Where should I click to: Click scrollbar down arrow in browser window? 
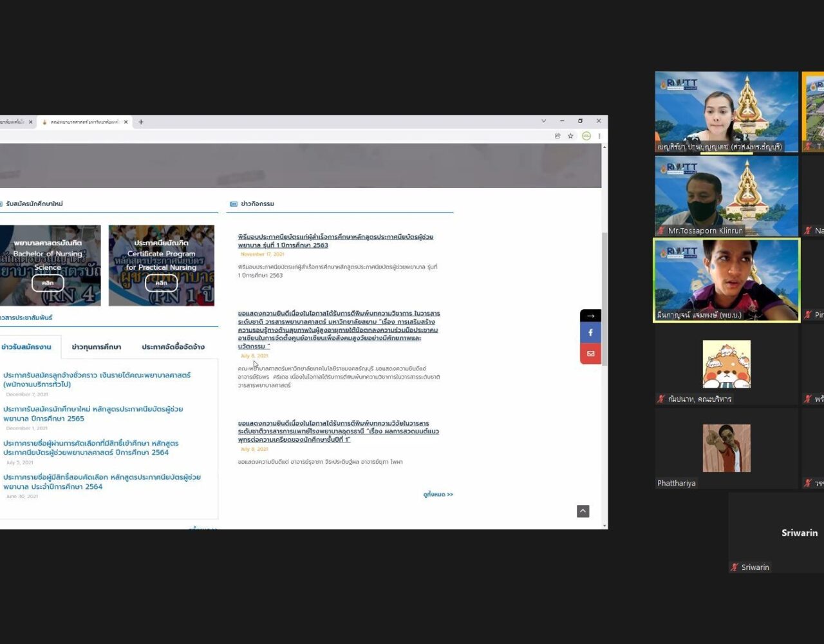(x=604, y=526)
